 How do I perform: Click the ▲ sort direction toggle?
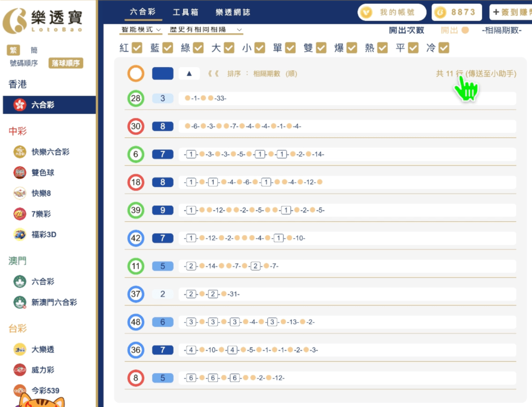(189, 73)
